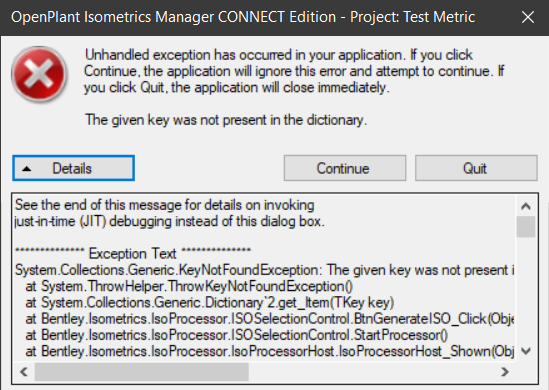Close the OpenPlant Isometrics Manager dialog

(x=528, y=17)
